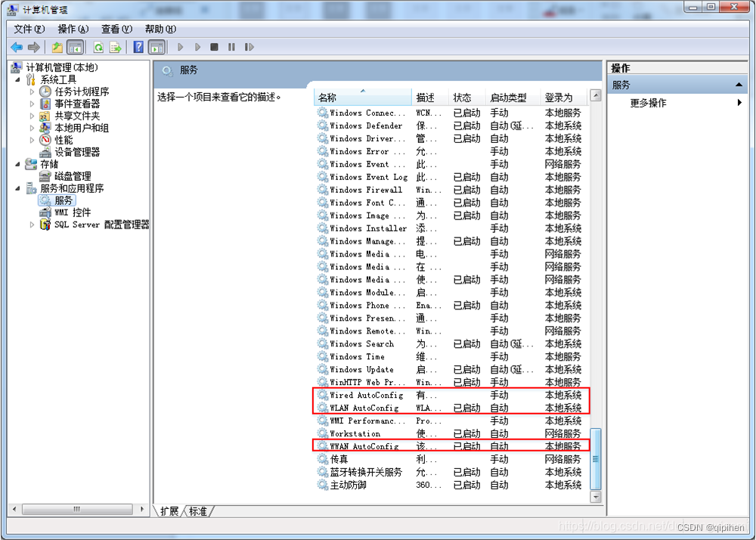Collapse the 服务和应用程序 node arrow
The image size is (756, 540).
pyautogui.click(x=18, y=188)
